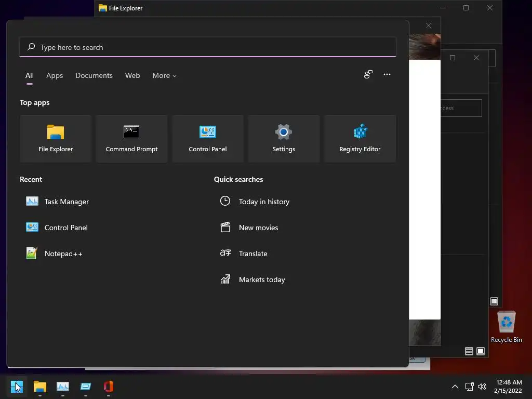Switch to the All search tab
Image resolution: width=532 pixels, height=399 pixels.
[30, 75]
